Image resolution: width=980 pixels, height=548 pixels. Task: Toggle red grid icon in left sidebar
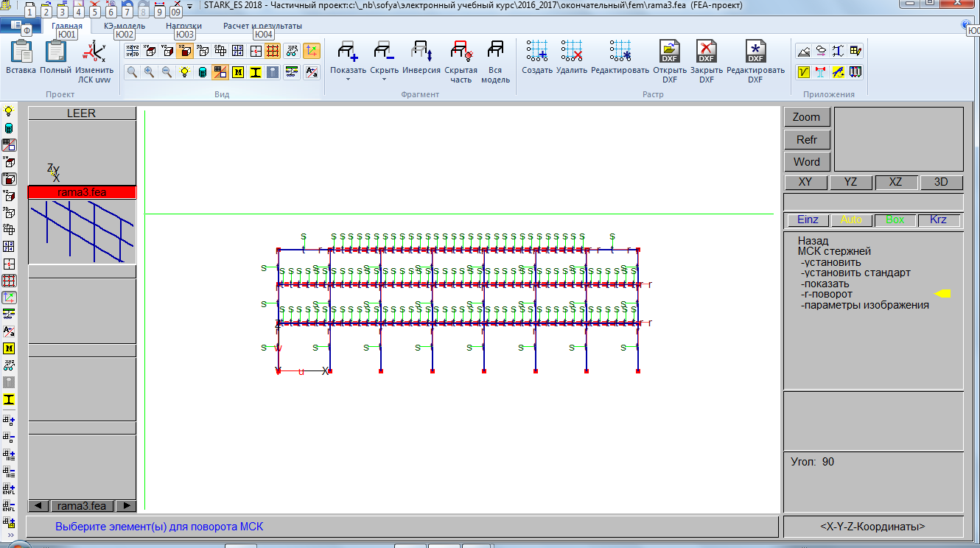(x=9, y=281)
